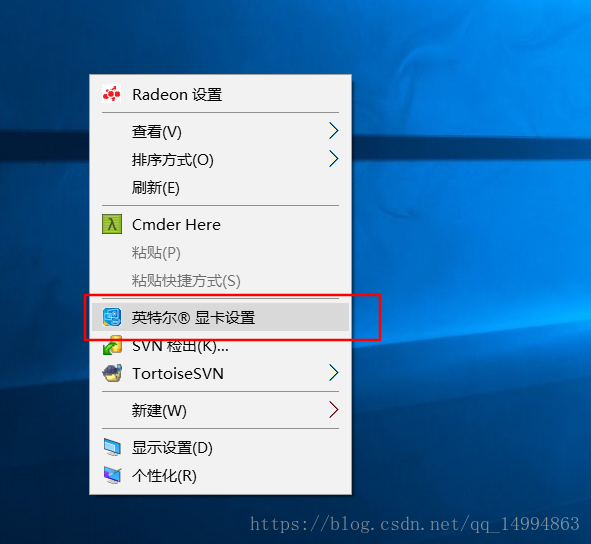Choose 刷新(E) to refresh desktop
Viewport: 591px width, 544px height.
pyautogui.click(x=220, y=187)
